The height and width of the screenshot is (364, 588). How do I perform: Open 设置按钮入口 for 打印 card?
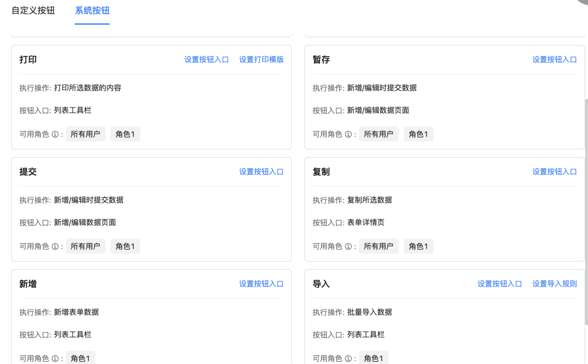(x=206, y=59)
